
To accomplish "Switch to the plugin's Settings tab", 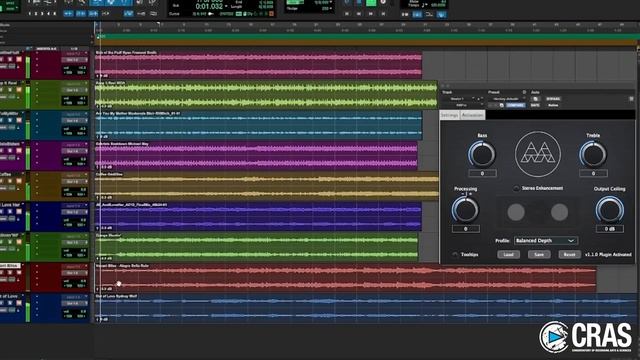I will pos(449,115).
